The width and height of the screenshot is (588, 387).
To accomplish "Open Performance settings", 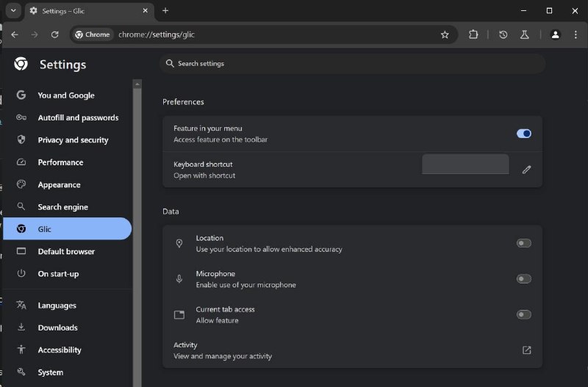I will [68, 162].
